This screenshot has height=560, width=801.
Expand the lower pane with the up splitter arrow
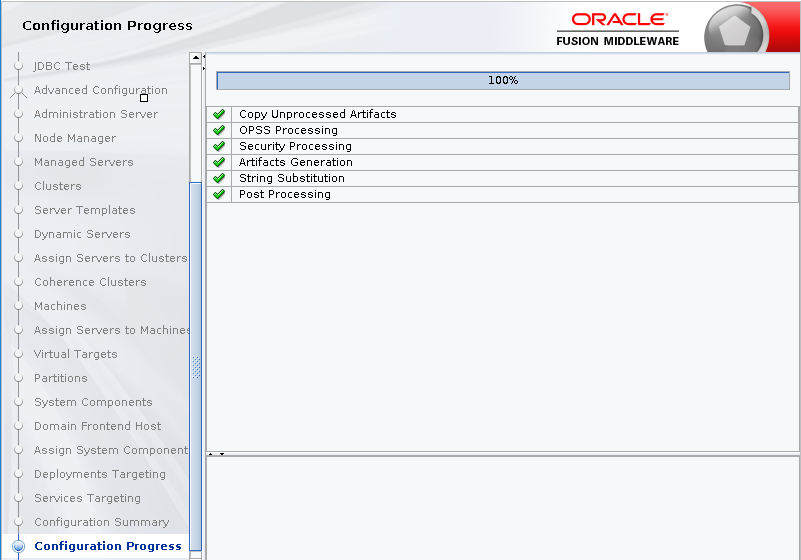(210, 454)
